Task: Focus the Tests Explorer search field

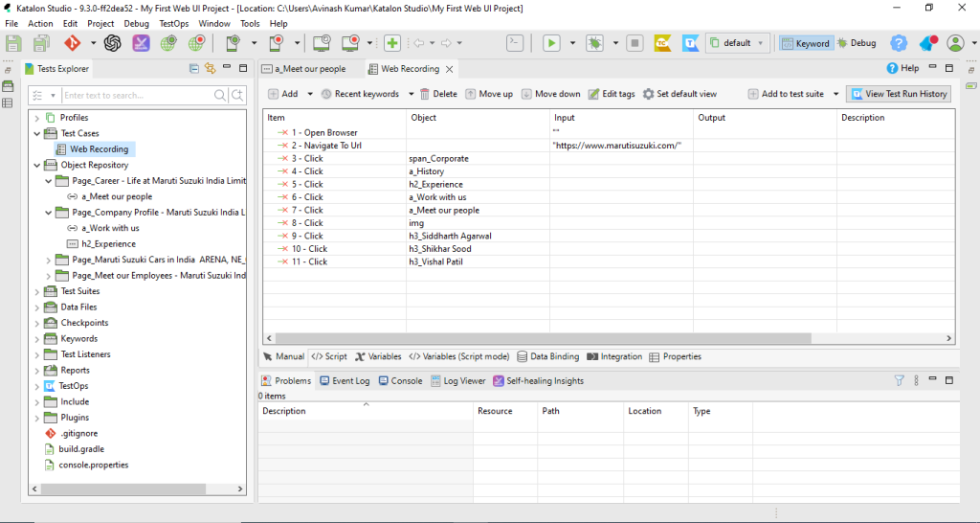Action: point(136,95)
